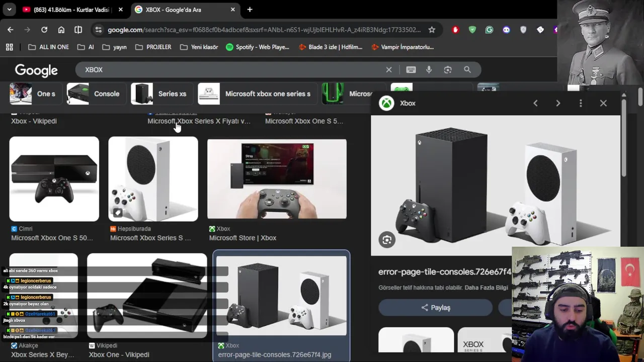Search inside image with lens overlay icon
Screen dimensions: 644x362
(x=387, y=240)
